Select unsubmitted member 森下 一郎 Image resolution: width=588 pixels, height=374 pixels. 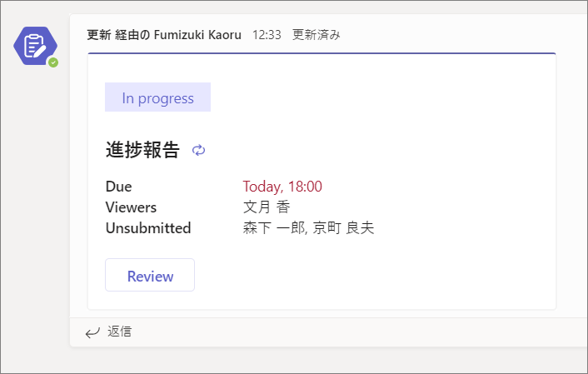coord(274,227)
